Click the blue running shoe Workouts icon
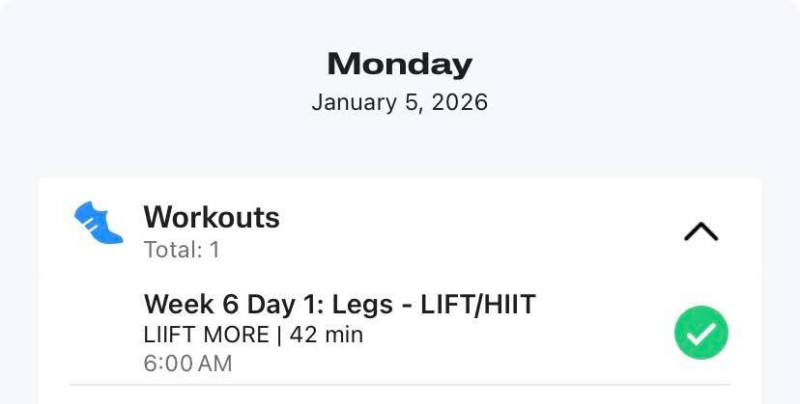The image size is (800, 404). click(98, 223)
